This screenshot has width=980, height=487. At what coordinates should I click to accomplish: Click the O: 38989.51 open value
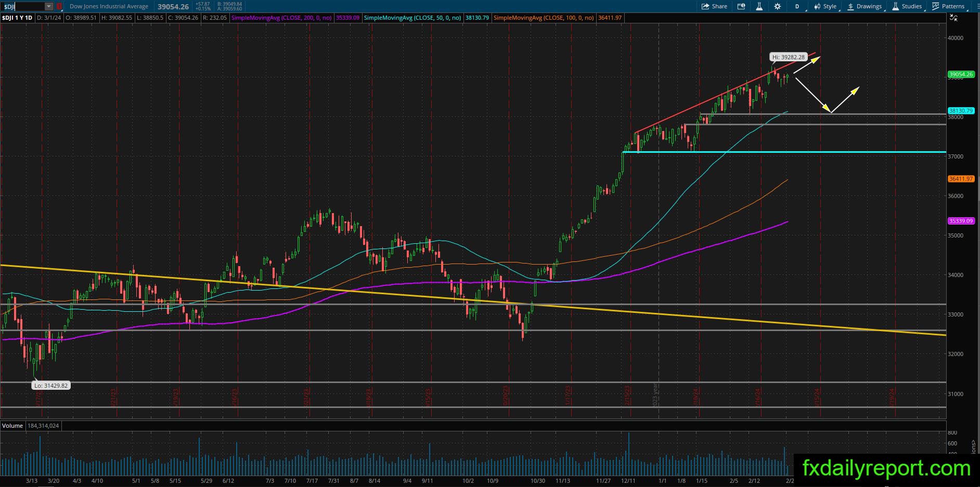point(82,18)
